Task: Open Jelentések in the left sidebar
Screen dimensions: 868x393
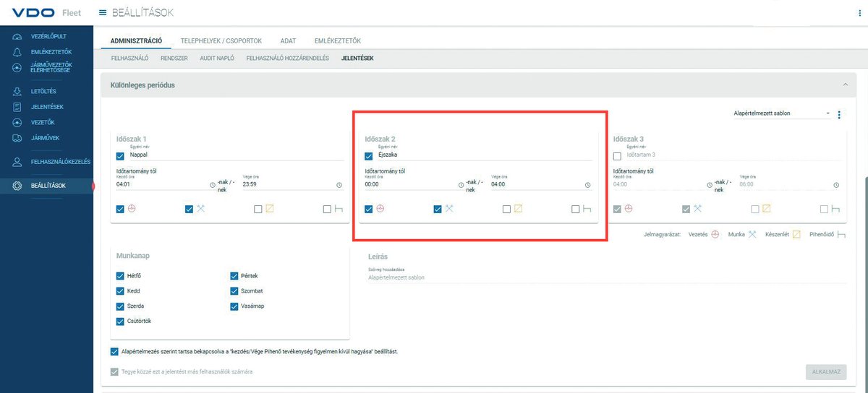Action: (46, 107)
